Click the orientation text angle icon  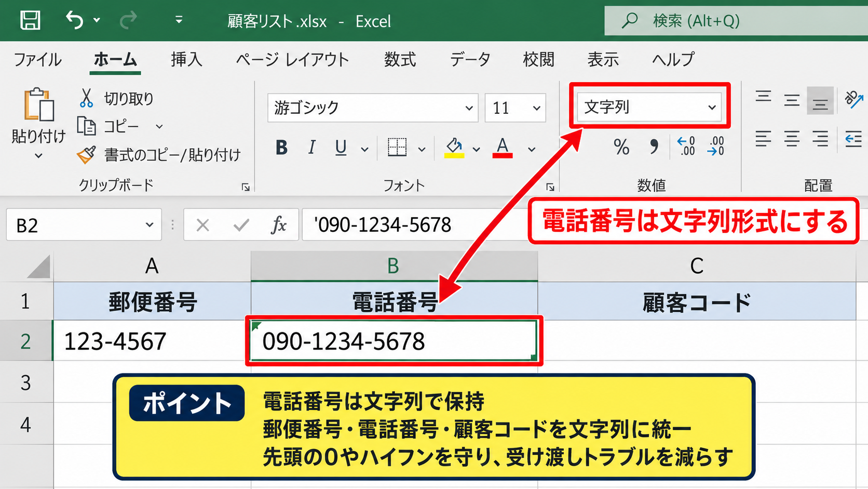pos(853,99)
